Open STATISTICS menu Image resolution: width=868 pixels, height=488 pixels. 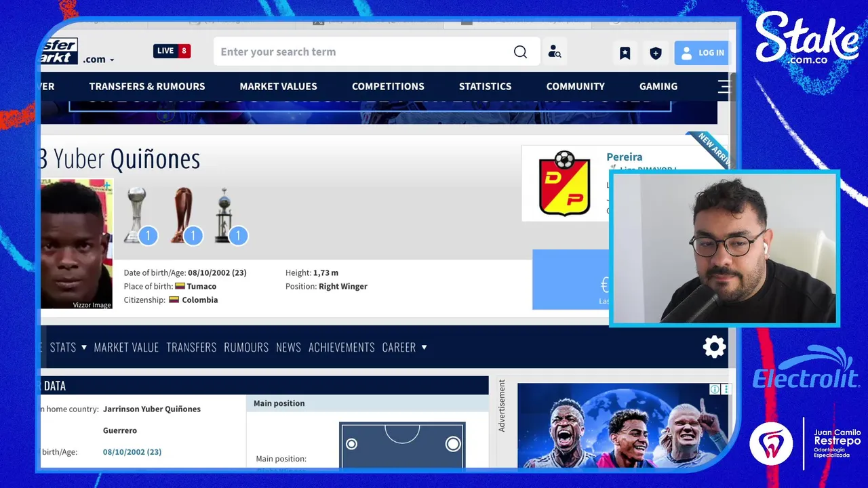[485, 86]
